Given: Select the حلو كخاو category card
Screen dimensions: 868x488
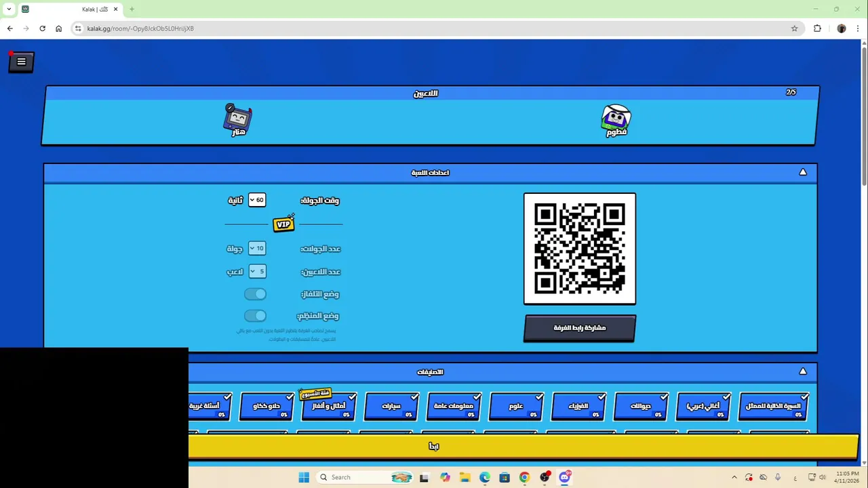Looking at the screenshot, I should click(x=267, y=406).
